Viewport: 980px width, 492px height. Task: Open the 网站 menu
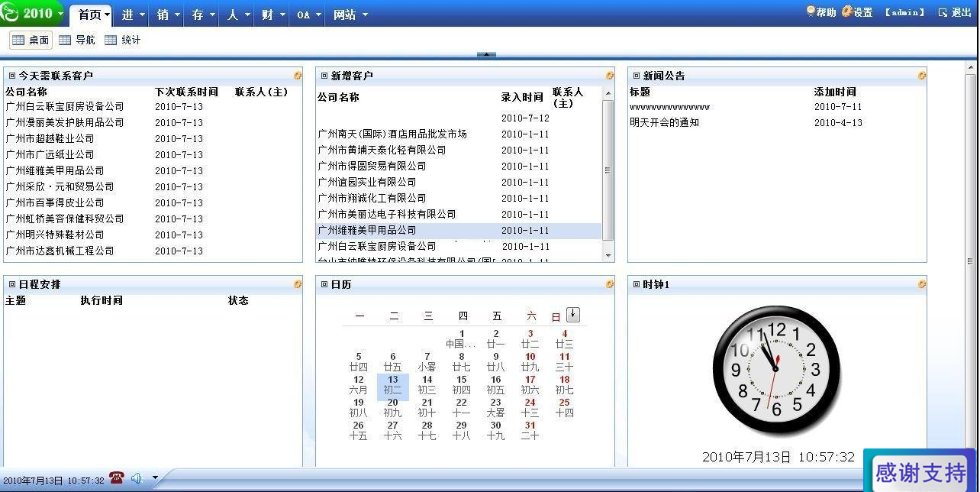pyautogui.click(x=350, y=15)
